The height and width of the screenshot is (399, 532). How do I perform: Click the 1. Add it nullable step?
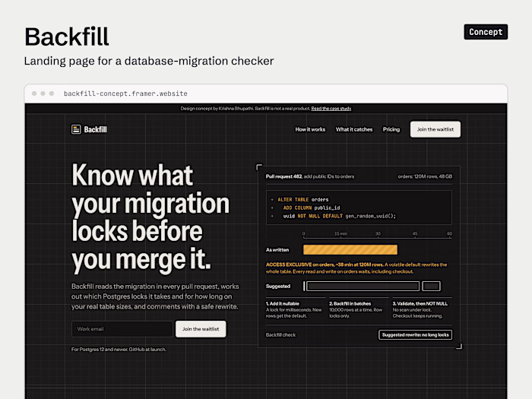pos(294,309)
